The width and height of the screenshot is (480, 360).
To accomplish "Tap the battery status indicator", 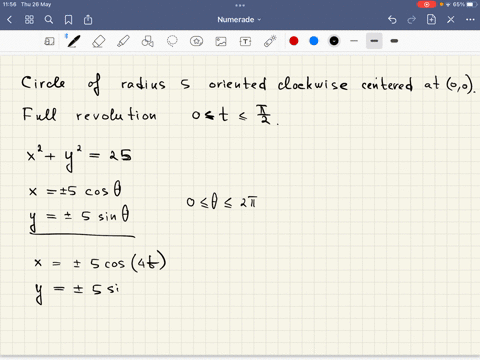I will [x=472, y=4].
